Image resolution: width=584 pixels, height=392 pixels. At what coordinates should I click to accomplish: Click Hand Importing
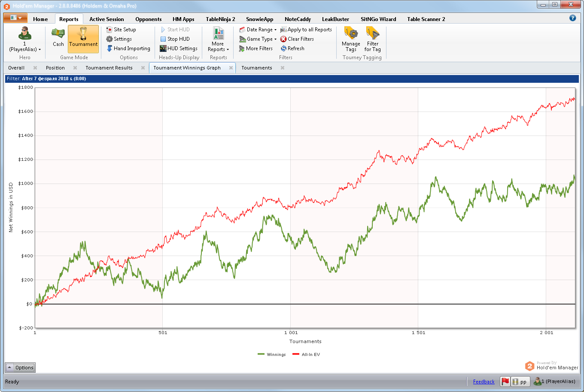coord(128,48)
